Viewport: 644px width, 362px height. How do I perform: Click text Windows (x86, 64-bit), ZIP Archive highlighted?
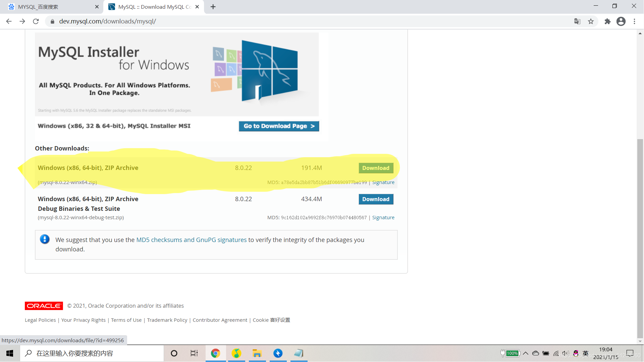[88, 168]
